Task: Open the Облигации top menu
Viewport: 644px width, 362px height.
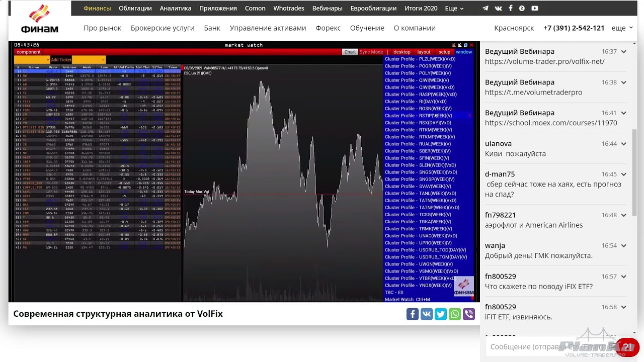Action: pyautogui.click(x=135, y=8)
